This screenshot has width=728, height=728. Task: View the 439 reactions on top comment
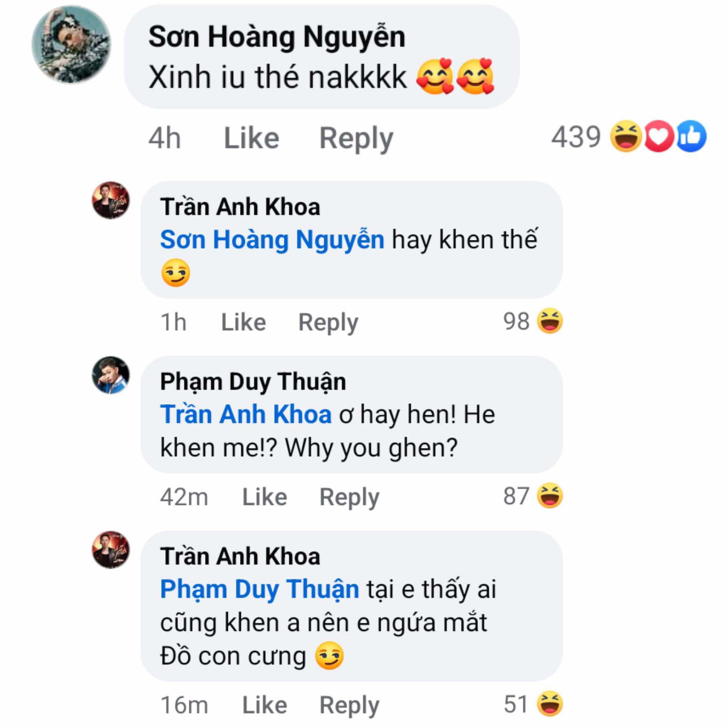click(576, 136)
